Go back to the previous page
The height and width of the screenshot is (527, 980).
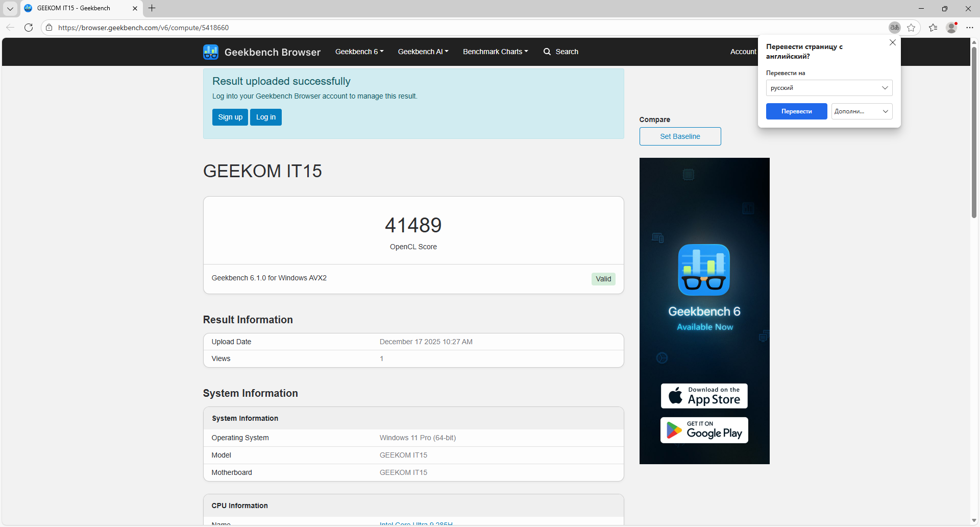pos(10,28)
